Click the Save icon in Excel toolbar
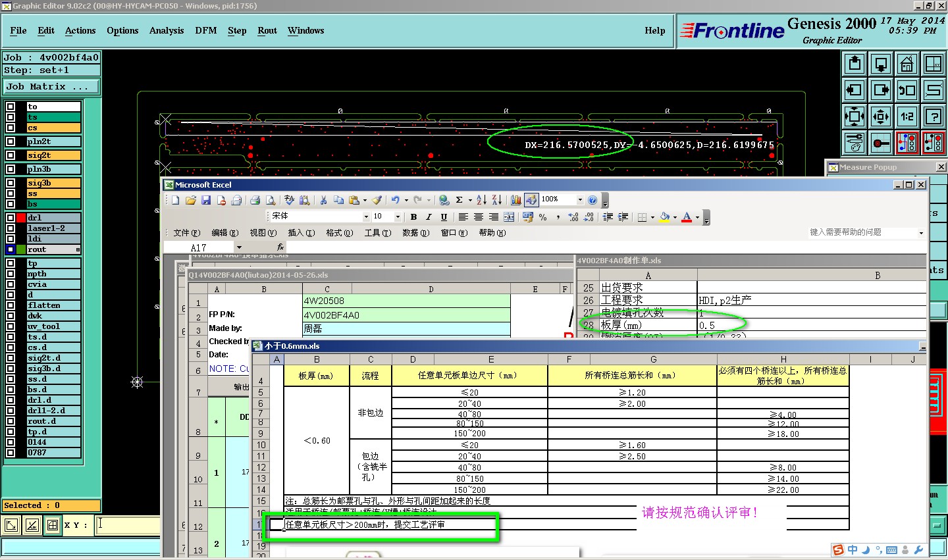 [206, 200]
